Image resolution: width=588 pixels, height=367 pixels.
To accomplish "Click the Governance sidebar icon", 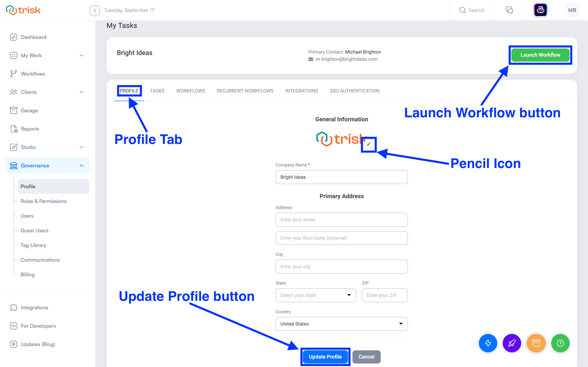I will pos(13,165).
